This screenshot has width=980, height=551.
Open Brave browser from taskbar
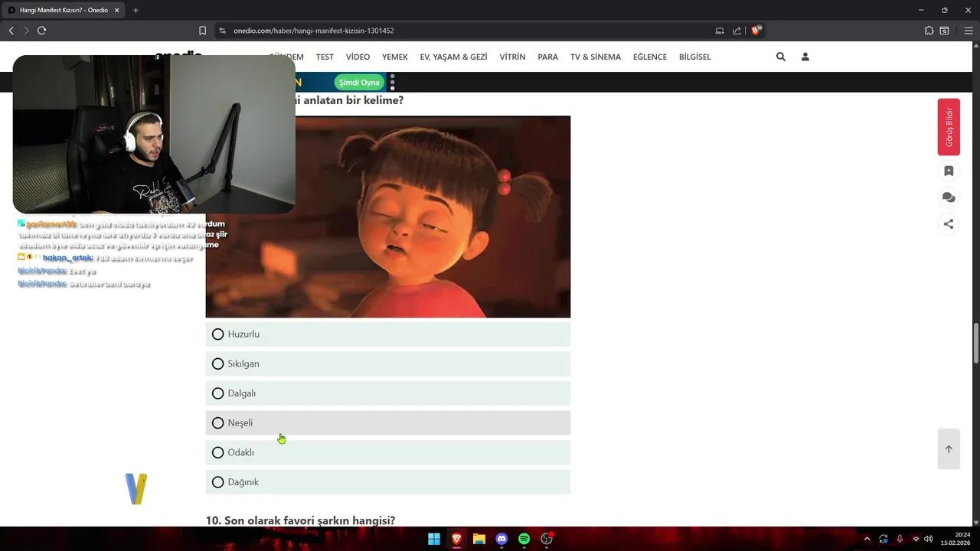456,539
